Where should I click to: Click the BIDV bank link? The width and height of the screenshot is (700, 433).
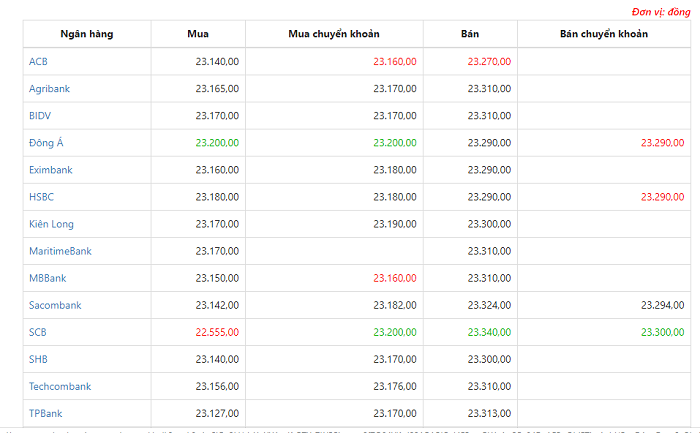point(40,116)
